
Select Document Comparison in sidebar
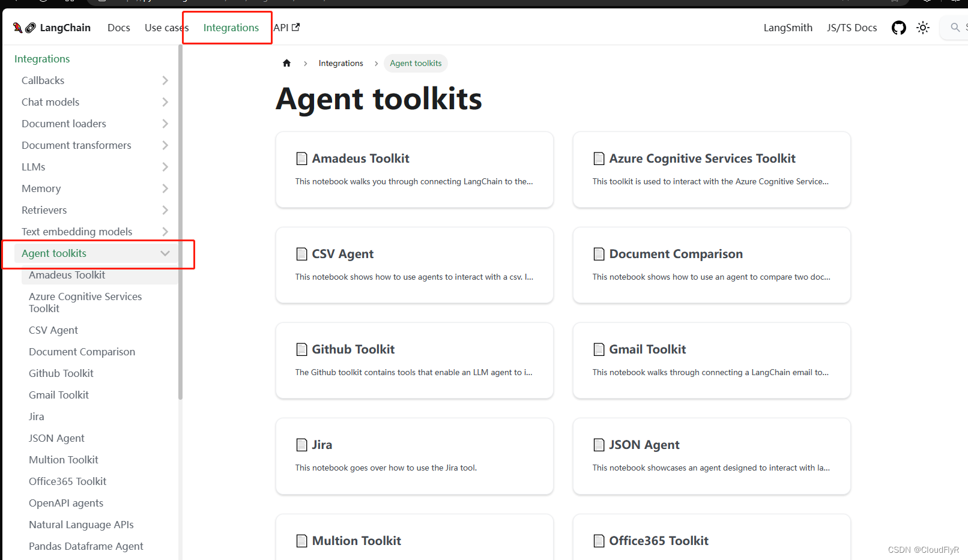82,352
